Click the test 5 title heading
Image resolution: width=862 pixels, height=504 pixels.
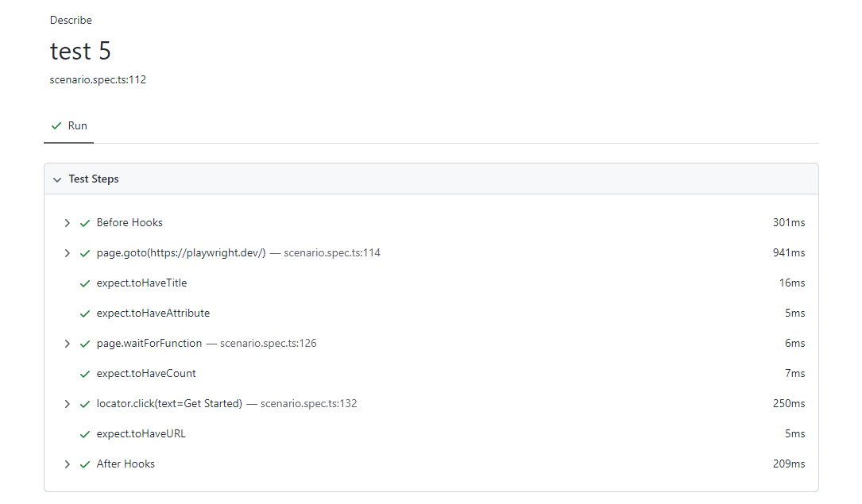[x=80, y=51]
